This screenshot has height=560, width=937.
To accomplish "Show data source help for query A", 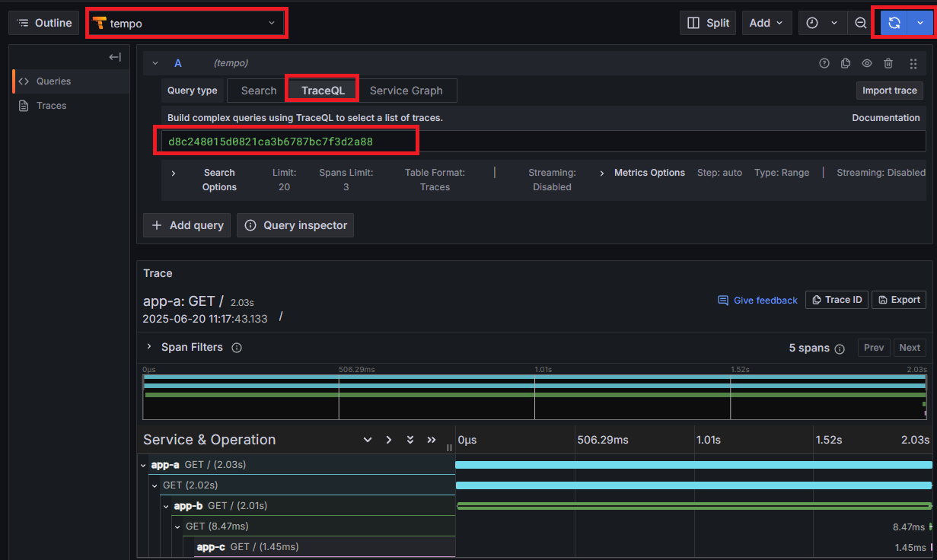I will [x=824, y=63].
